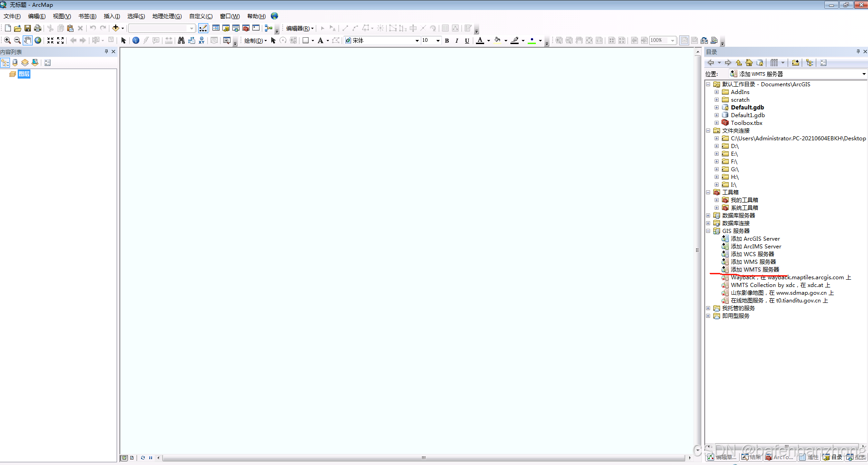Viewport: 868px width, 465px height.
Task: Toggle bold text formatting
Action: click(x=447, y=40)
